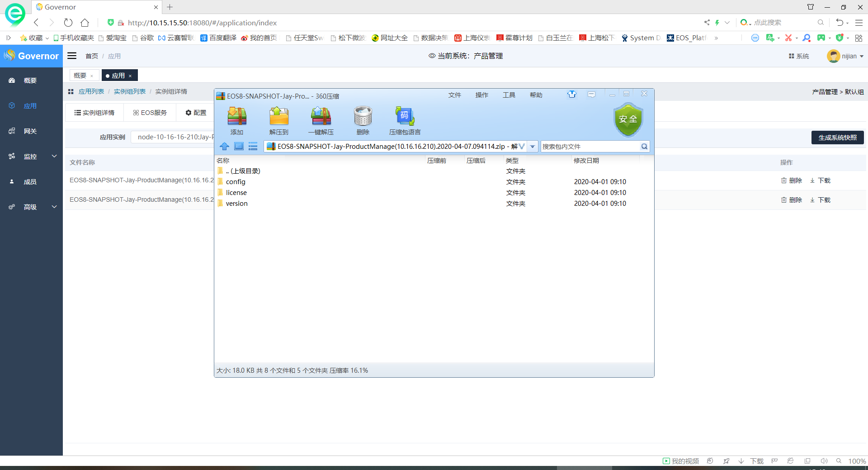Click the 生成系统快照 button

[x=837, y=138]
